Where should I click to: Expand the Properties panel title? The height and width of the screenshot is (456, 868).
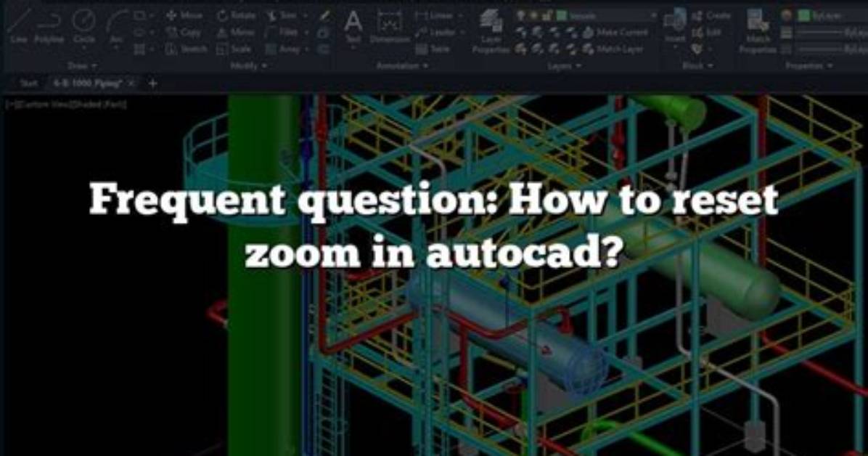coord(808,66)
